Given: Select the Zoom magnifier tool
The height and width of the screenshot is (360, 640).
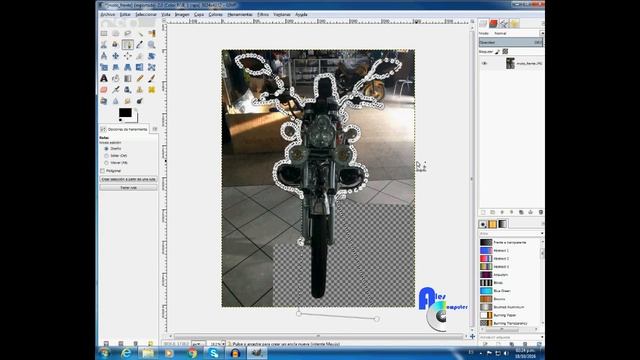Looking at the screenshot, I should tap(152, 44).
